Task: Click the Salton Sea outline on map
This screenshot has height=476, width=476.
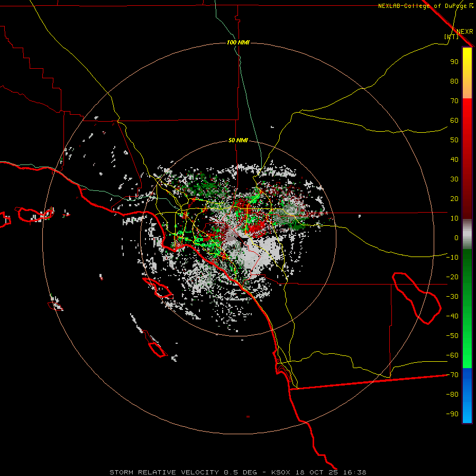Action: point(417,298)
